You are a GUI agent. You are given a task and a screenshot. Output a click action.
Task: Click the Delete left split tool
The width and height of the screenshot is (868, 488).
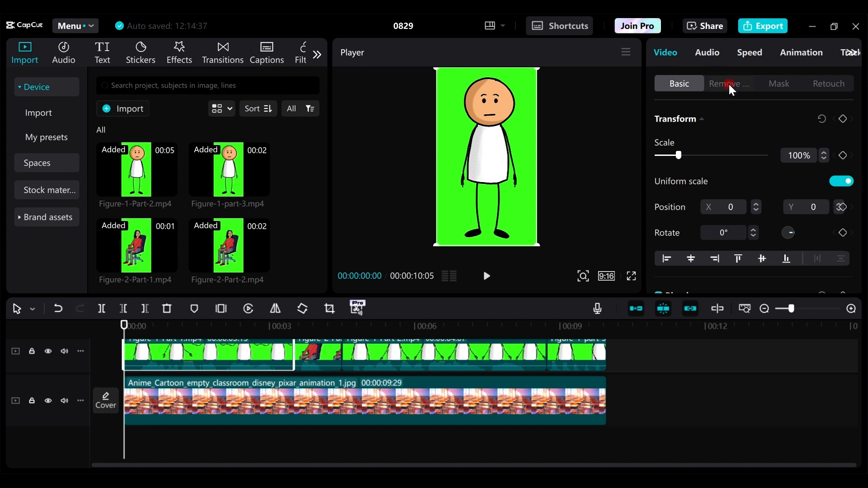pos(123,309)
